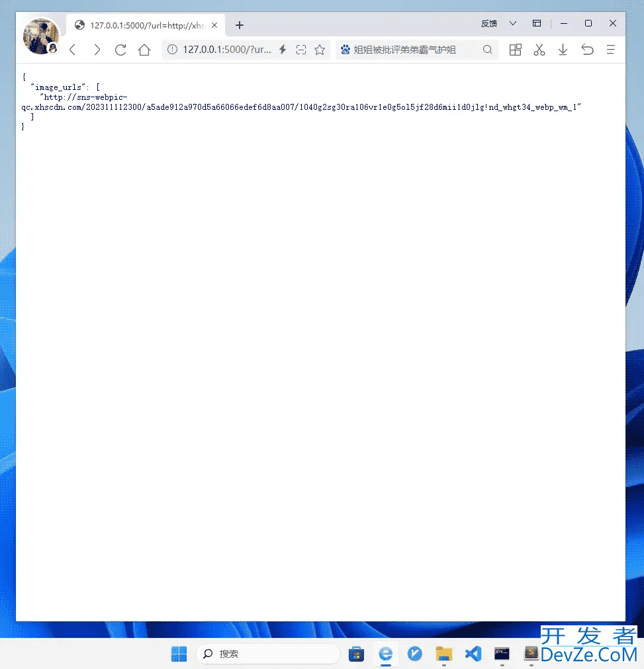Open downloads arrow icon
Viewport: 644px width, 669px height.
tap(563, 50)
